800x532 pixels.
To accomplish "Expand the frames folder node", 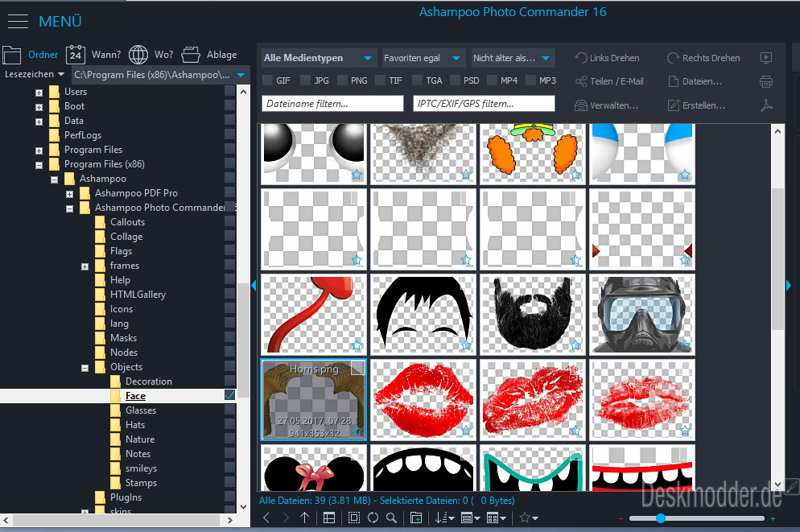I will [x=85, y=266].
